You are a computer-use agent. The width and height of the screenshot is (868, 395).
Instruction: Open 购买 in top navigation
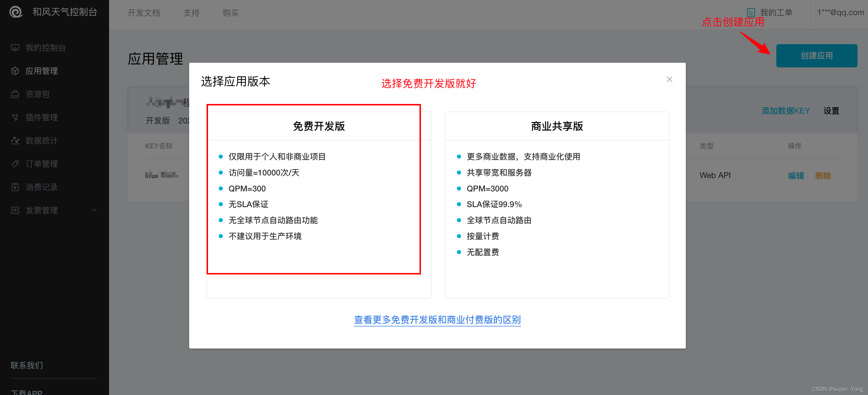(x=230, y=13)
